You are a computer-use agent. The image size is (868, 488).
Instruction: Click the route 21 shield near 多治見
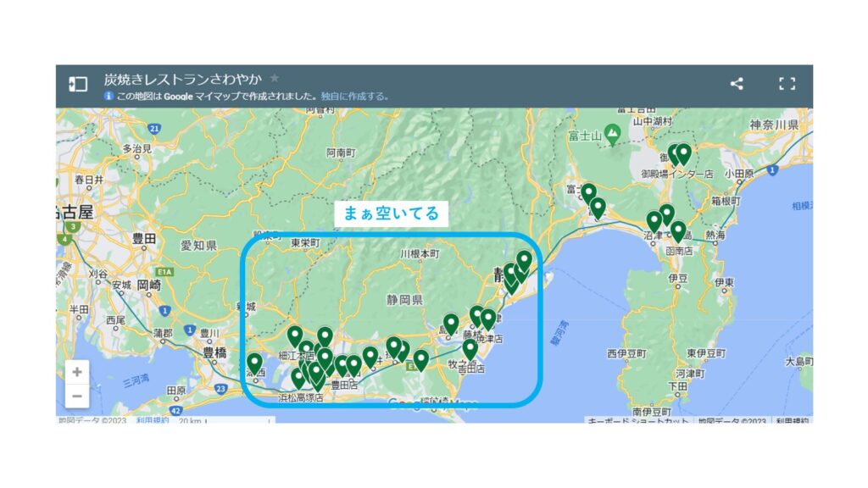(x=154, y=129)
